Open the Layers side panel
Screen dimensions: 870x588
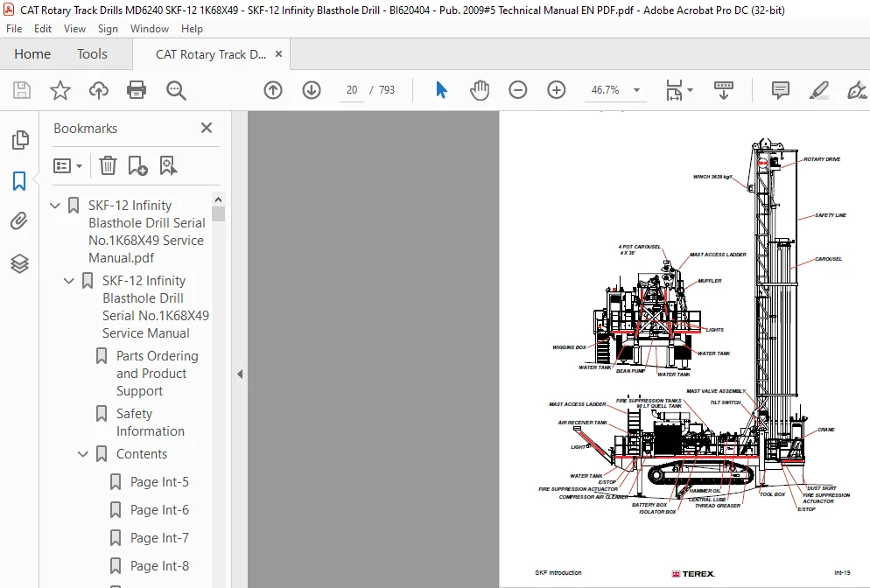[19, 263]
